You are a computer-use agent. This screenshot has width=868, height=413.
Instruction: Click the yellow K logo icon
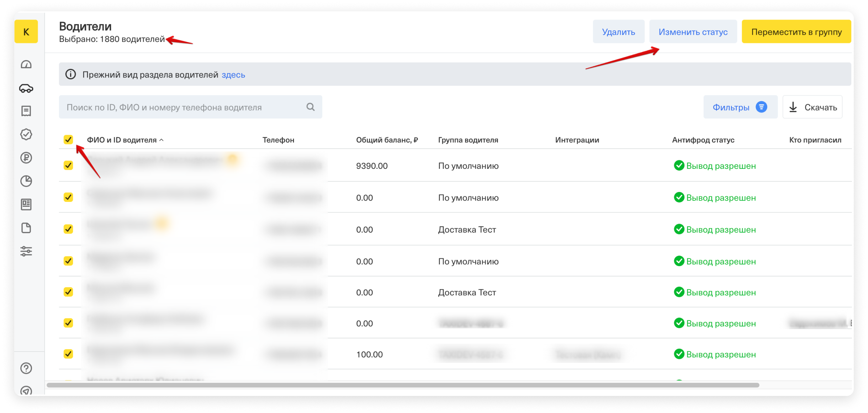(26, 32)
